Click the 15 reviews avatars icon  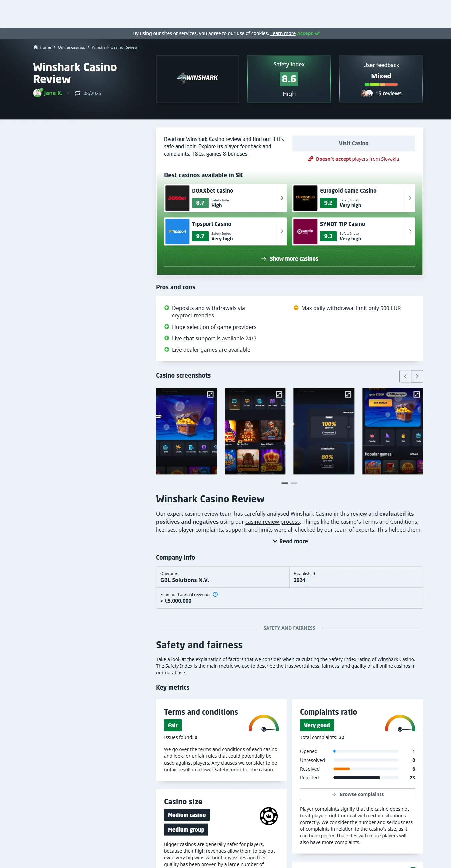point(367,93)
